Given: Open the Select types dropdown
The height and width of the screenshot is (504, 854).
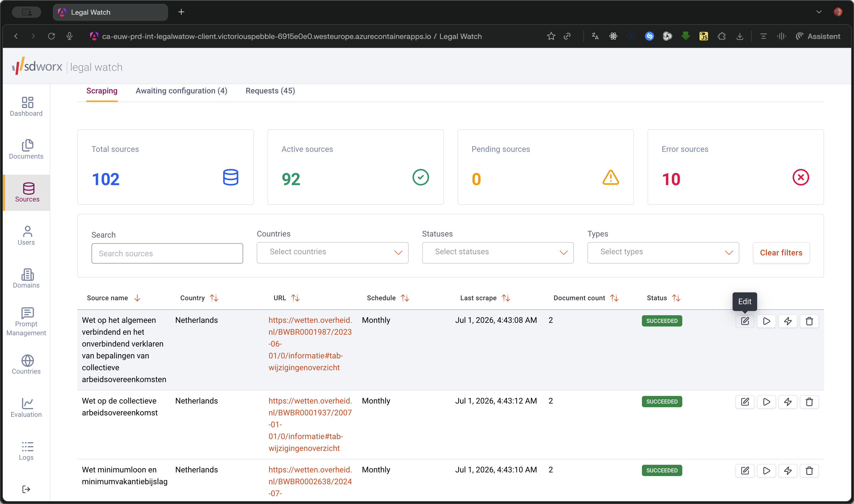Looking at the screenshot, I should pyautogui.click(x=663, y=253).
